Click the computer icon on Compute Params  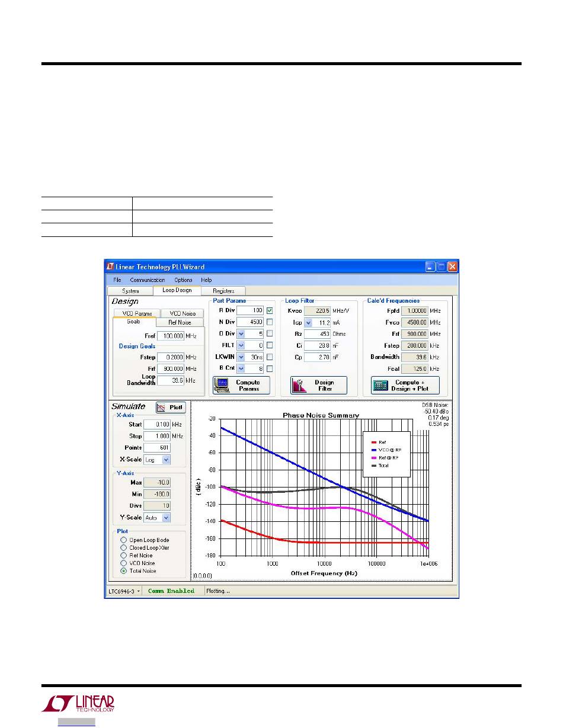[x=223, y=385]
